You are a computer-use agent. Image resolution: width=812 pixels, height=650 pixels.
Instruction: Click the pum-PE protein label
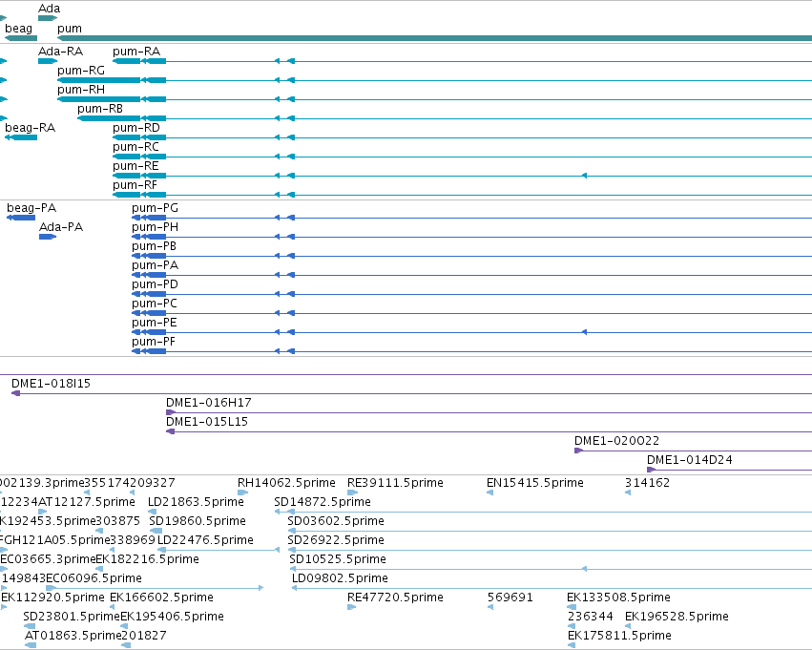155,324
